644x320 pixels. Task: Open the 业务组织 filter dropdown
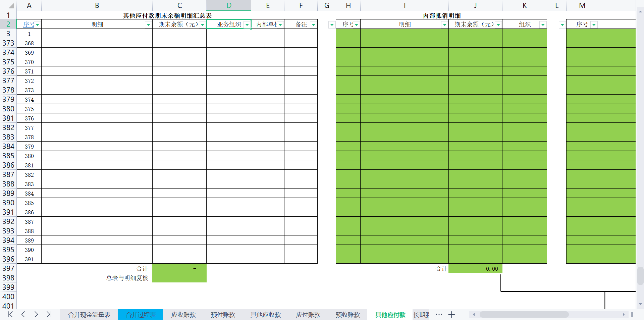click(247, 24)
